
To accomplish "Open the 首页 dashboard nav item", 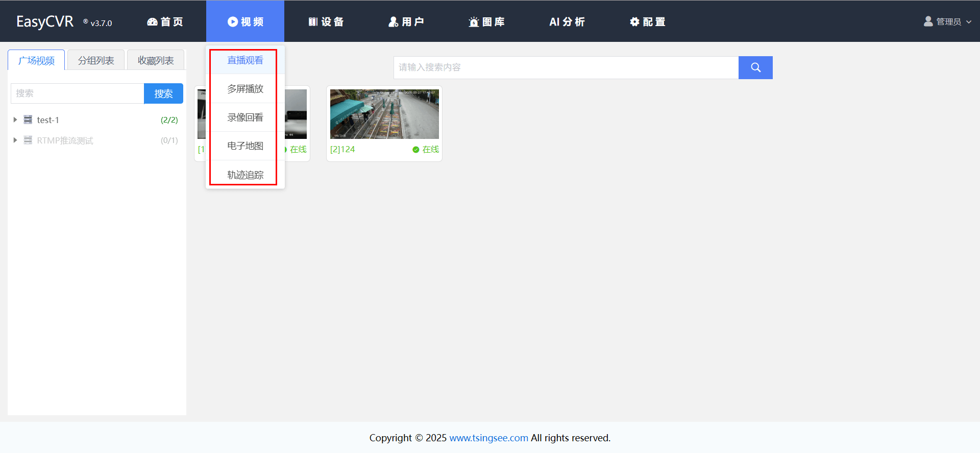I will click(165, 21).
